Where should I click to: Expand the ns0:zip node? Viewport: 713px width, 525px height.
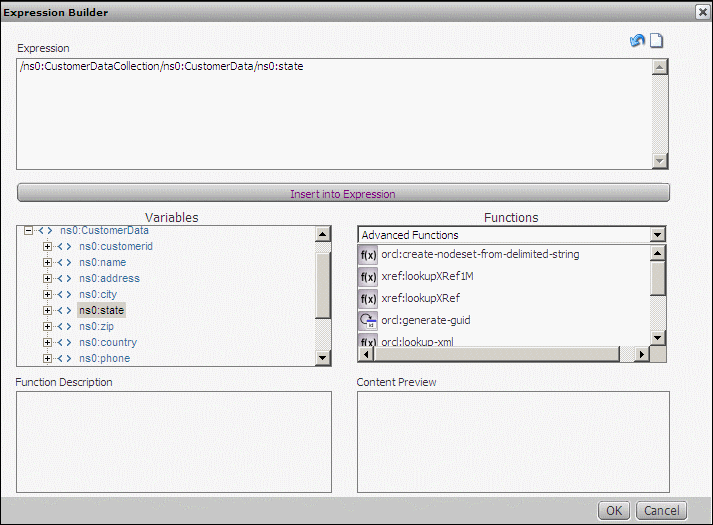(x=47, y=326)
